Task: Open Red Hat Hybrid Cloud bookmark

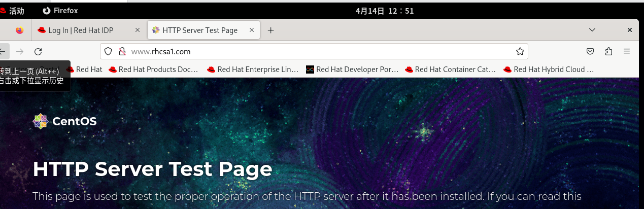Action: [549, 69]
